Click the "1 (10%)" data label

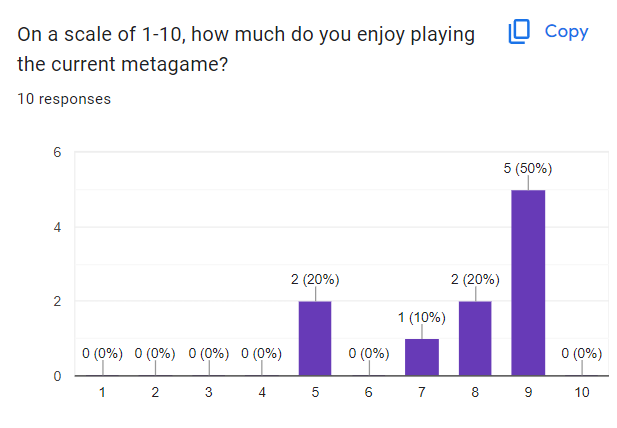(x=422, y=317)
